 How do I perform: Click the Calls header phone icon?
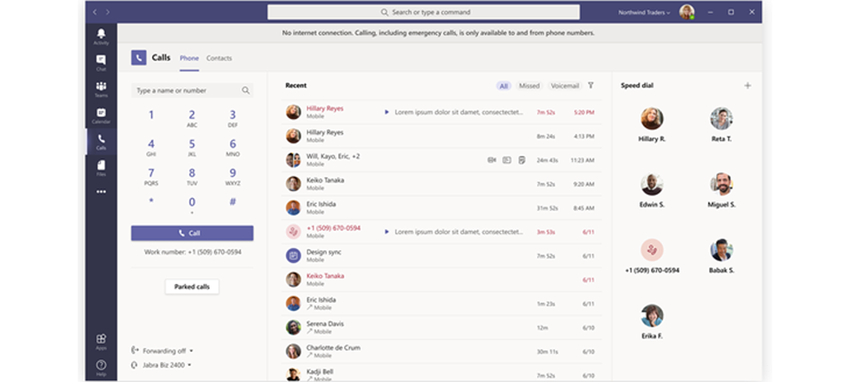coord(138,57)
